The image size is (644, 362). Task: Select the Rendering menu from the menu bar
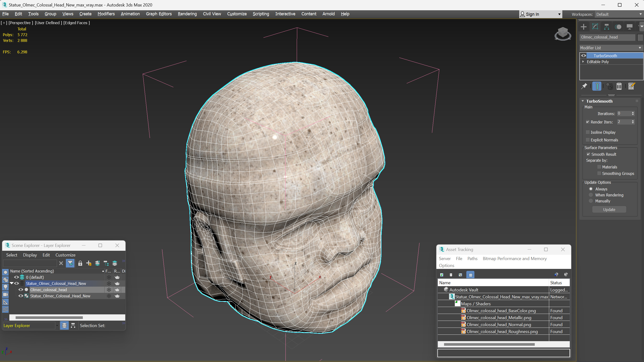[x=187, y=14]
